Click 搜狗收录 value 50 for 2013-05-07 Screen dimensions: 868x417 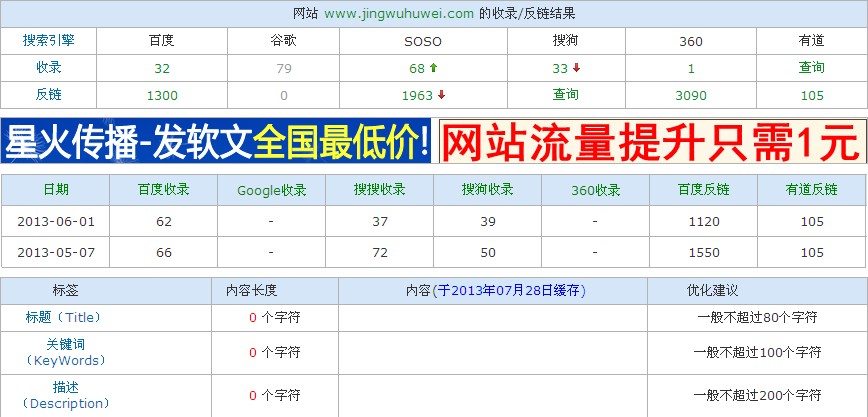coord(488,253)
